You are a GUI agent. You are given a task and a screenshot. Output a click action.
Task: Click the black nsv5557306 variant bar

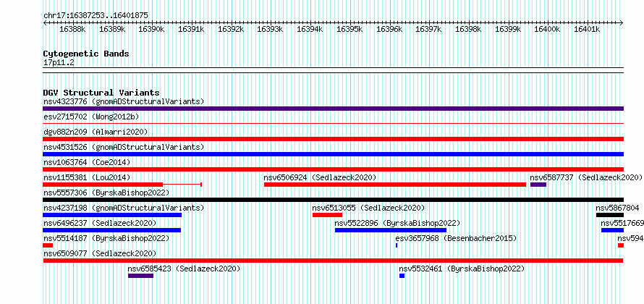click(x=333, y=200)
